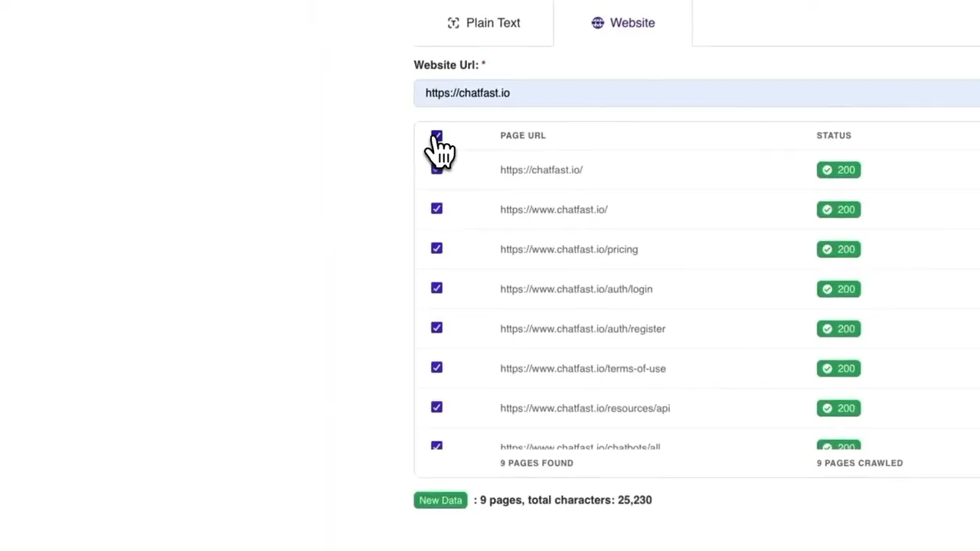The image size is (980, 551).
Task: Click the green New Data badge
Action: click(440, 500)
